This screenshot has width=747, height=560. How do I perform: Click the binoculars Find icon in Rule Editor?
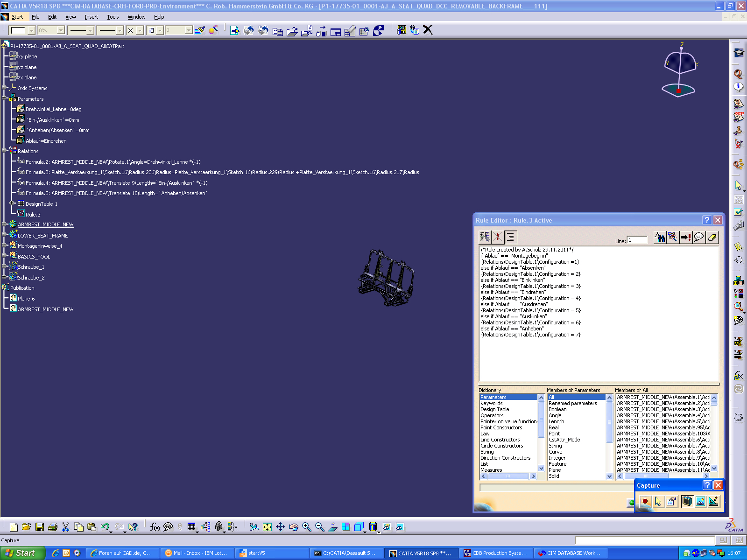[x=660, y=238]
